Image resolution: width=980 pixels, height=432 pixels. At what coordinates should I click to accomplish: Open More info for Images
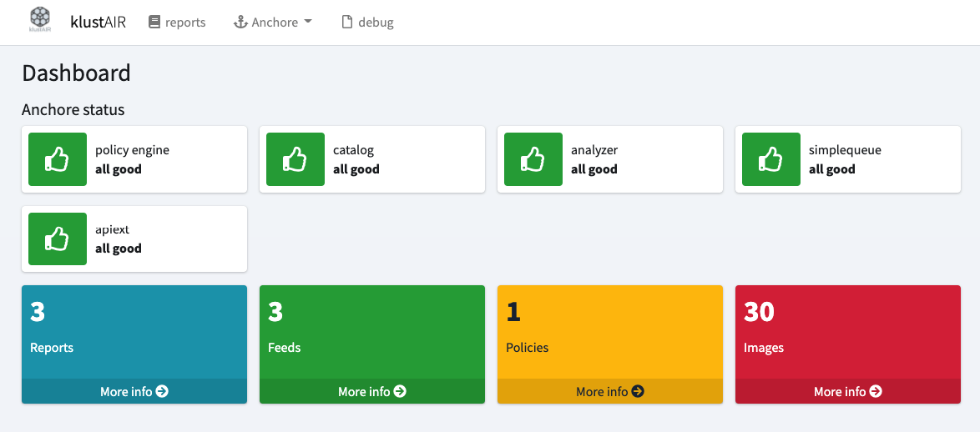pos(847,391)
